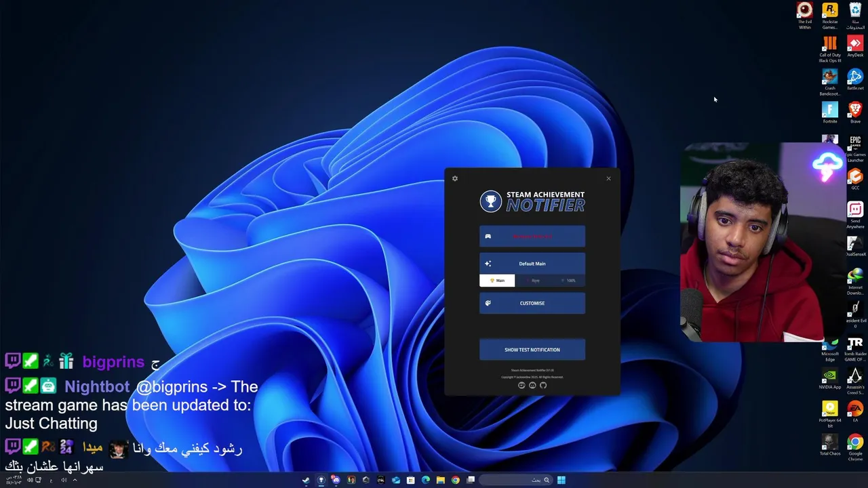
Task: Switch to the 100% notification type tab
Action: click(x=568, y=281)
